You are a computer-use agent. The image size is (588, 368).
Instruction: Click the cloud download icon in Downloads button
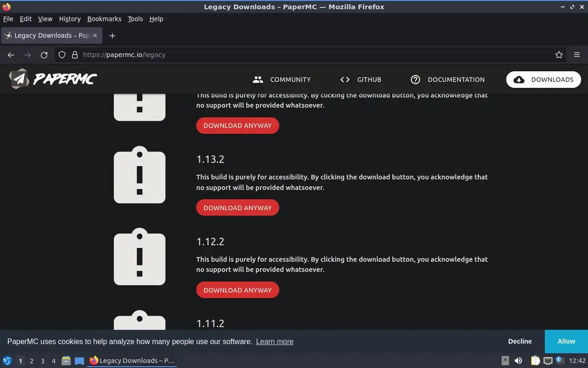point(519,80)
